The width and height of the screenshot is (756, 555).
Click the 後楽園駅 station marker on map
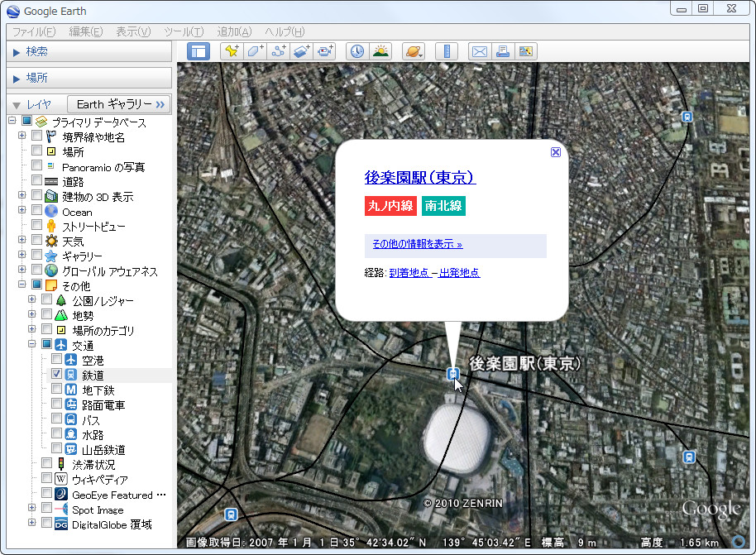click(452, 373)
